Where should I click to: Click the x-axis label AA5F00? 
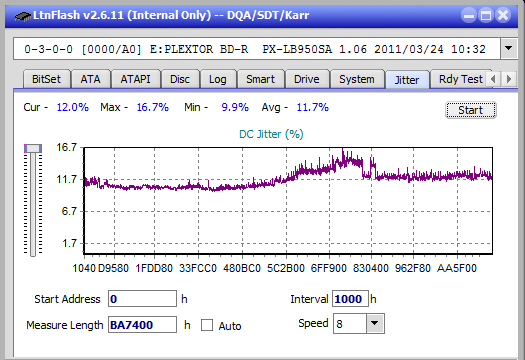tap(456, 268)
